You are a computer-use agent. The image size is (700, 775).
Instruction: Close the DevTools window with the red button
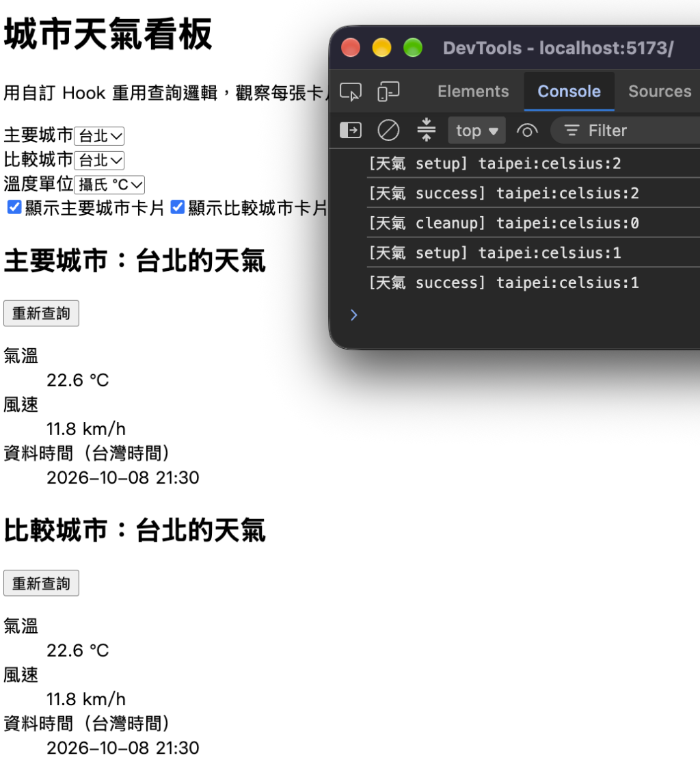(351, 48)
